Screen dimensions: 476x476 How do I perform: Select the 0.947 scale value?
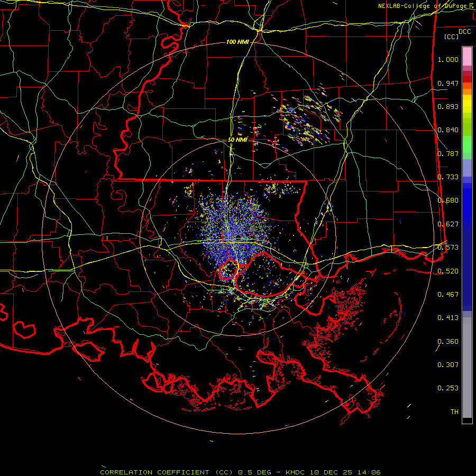448,83
